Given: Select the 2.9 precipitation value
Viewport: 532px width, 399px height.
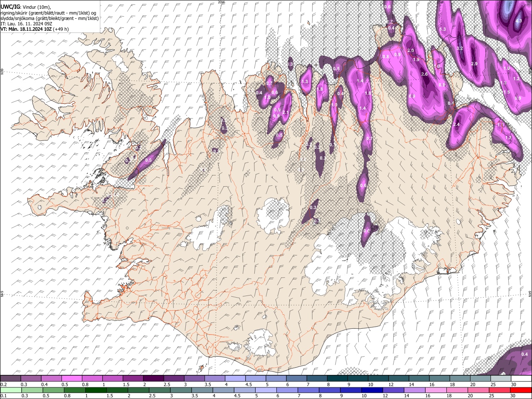Looking at the screenshot, I should (x=474, y=64).
